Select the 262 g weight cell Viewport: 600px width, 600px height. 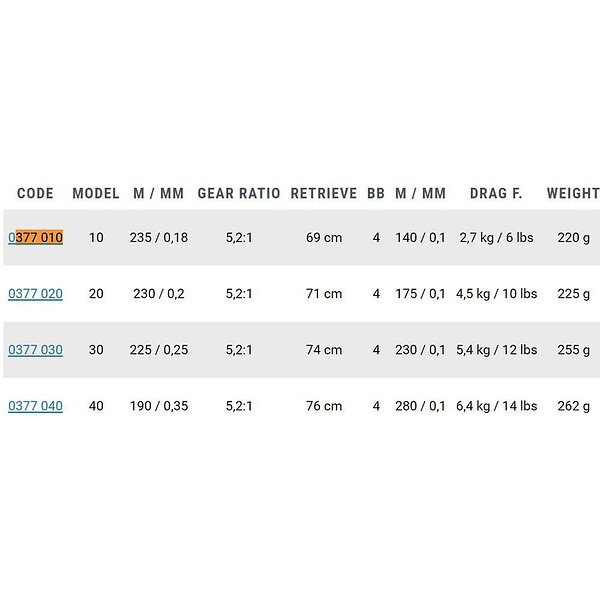(573, 406)
